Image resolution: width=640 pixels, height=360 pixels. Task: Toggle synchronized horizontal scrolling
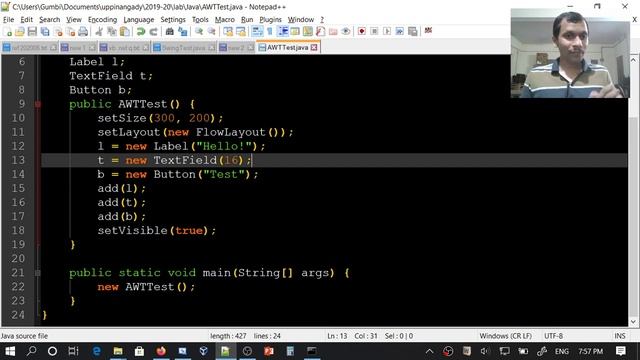coord(241,31)
